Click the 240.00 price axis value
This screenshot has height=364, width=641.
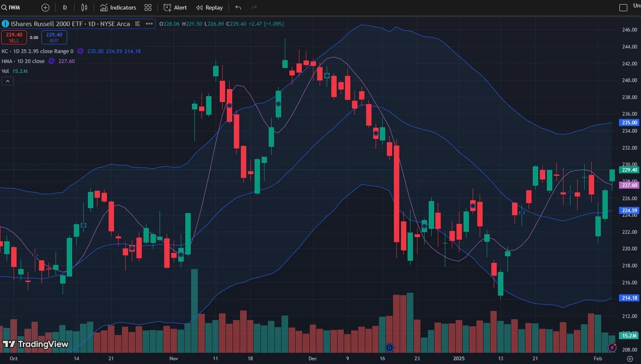tap(629, 80)
